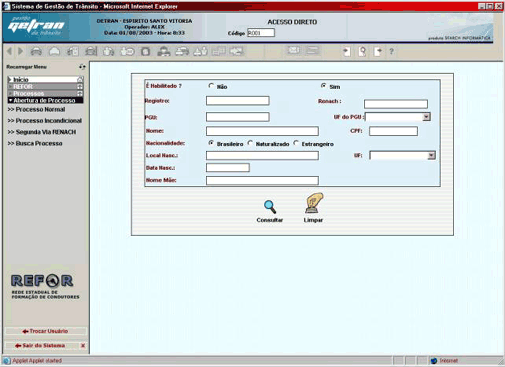This screenshot has width=505, height=367.
Task: Click the page with arrow pointing right icon
Action: (378, 51)
